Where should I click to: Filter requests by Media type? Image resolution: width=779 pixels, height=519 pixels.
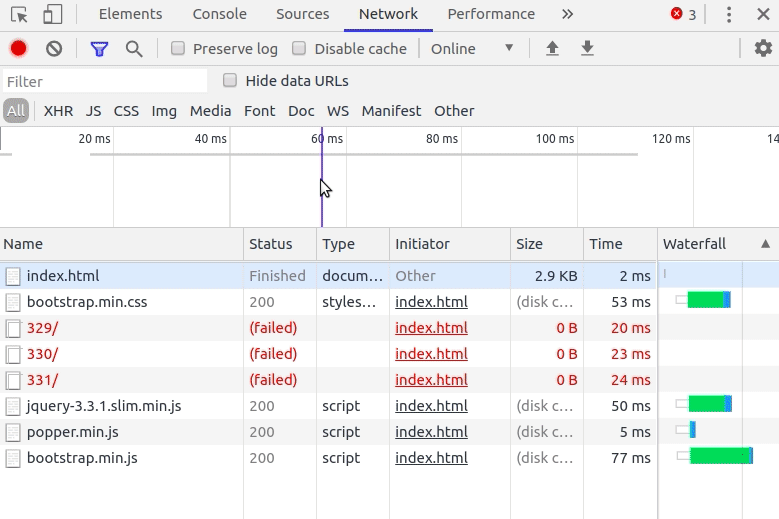pyautogui.click(x=210, y=111)
